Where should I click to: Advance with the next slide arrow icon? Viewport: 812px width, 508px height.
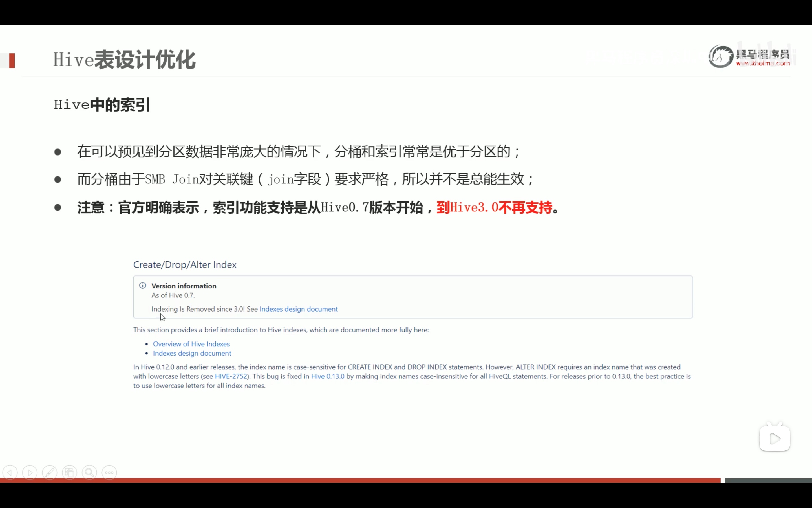click(30, 473)
